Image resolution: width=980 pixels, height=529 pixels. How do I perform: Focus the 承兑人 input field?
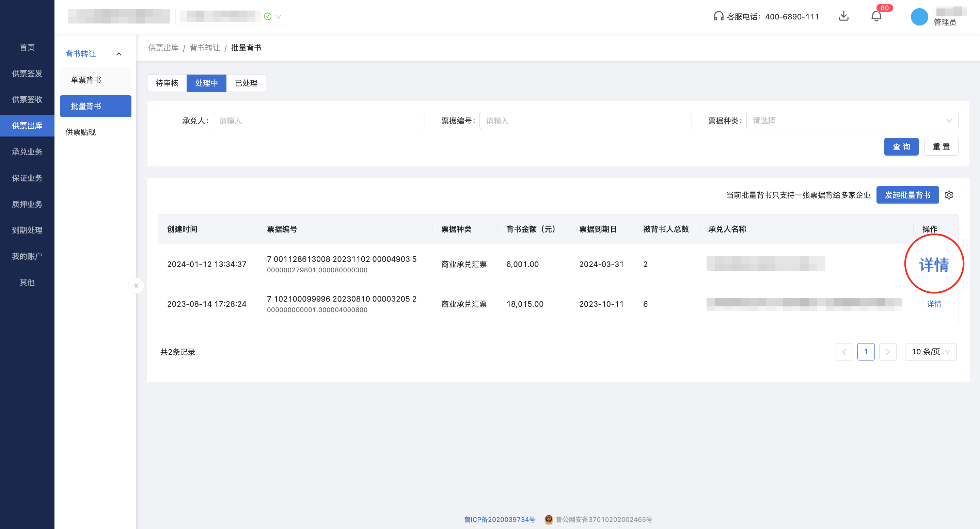318,121
